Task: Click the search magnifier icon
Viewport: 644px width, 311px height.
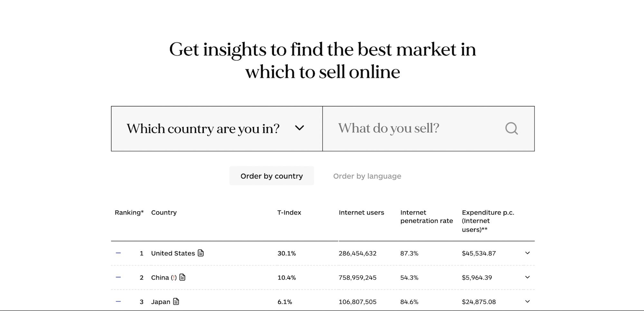Action: point(511,128)
